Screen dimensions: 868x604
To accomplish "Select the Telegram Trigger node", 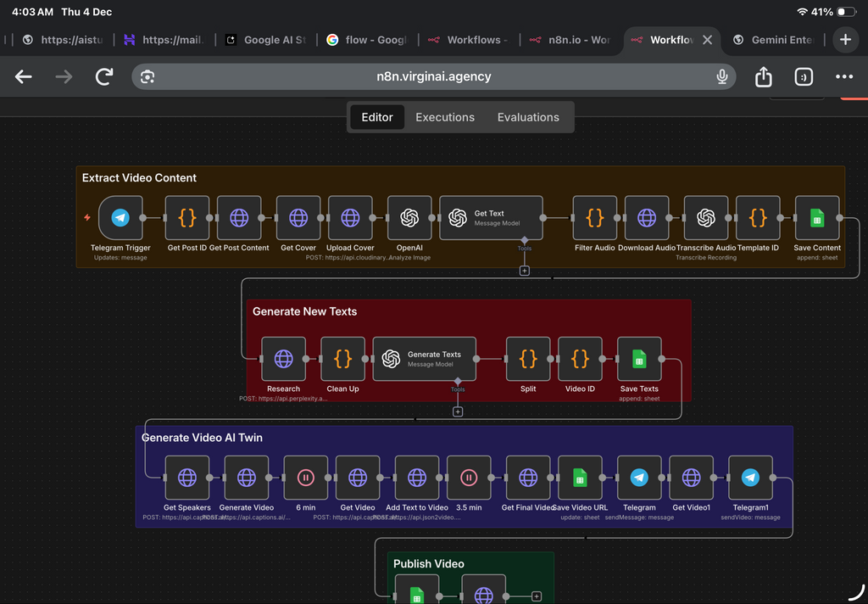I will point(120,217).
